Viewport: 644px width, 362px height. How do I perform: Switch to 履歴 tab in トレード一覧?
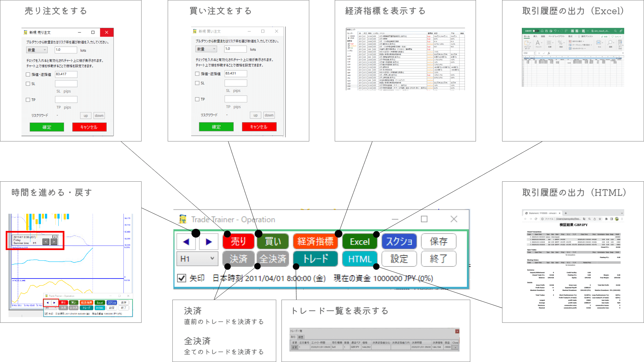coord(301,337)
